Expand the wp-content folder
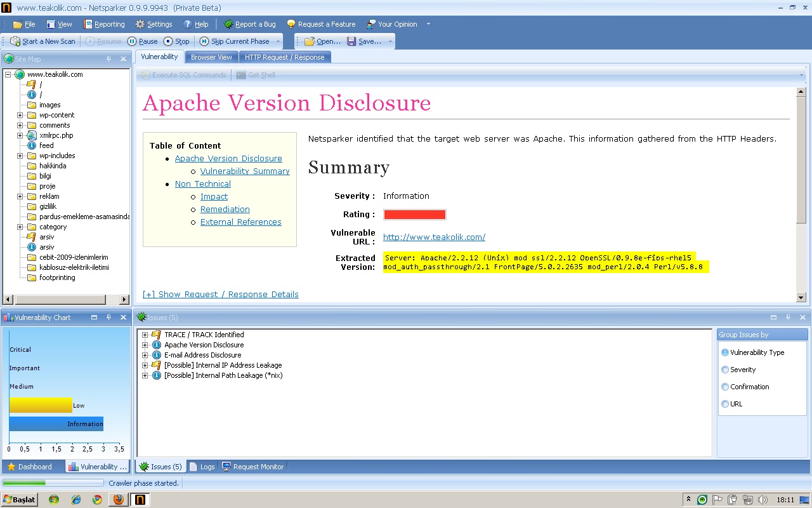This screenshot has width=812, height=508. coord(20,115)
